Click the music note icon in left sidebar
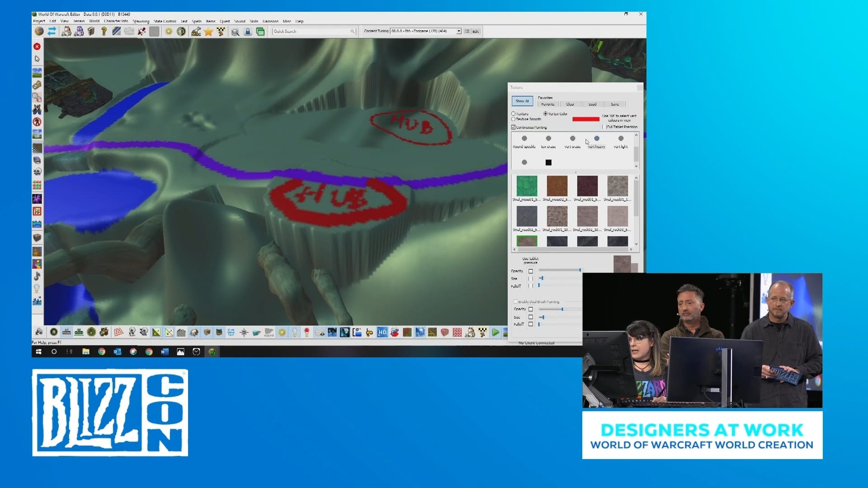This screenshot has width=868, height=488. [x=37, y=276]
